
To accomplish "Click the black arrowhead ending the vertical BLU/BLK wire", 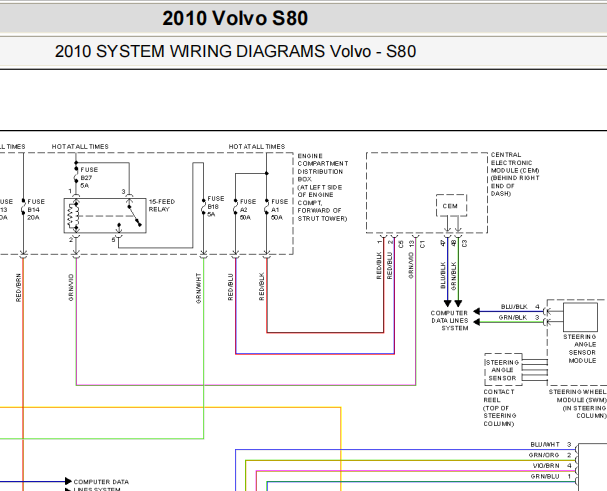I will [448, 304].
